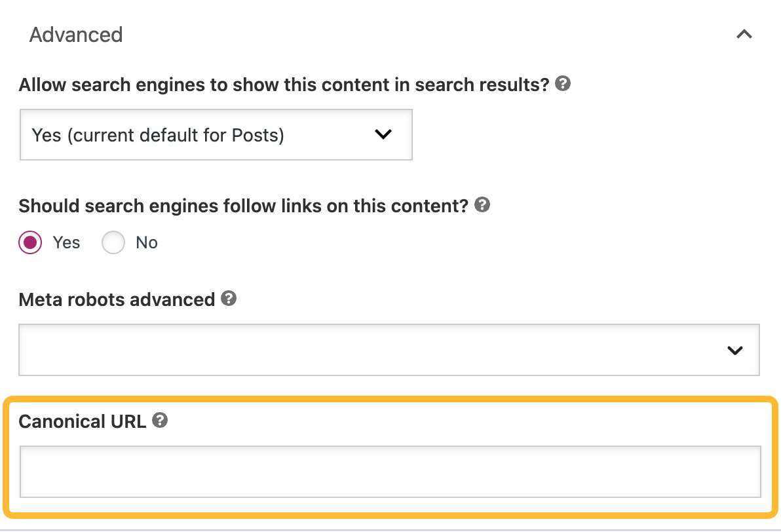The image size is (781, 532).
Task: Select the Yes radio button for following links
Action: pos(29,242)
